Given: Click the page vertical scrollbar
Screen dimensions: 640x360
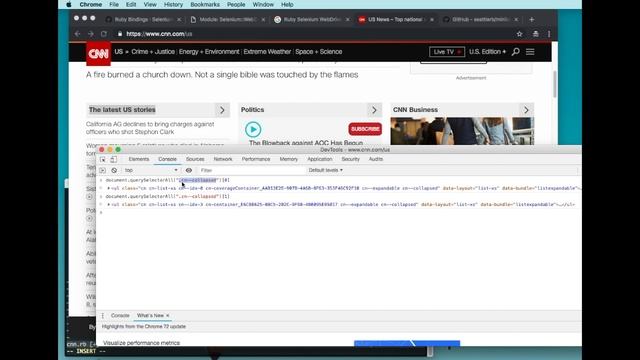Looking at the screenshot, I should (x=554, y=84).
